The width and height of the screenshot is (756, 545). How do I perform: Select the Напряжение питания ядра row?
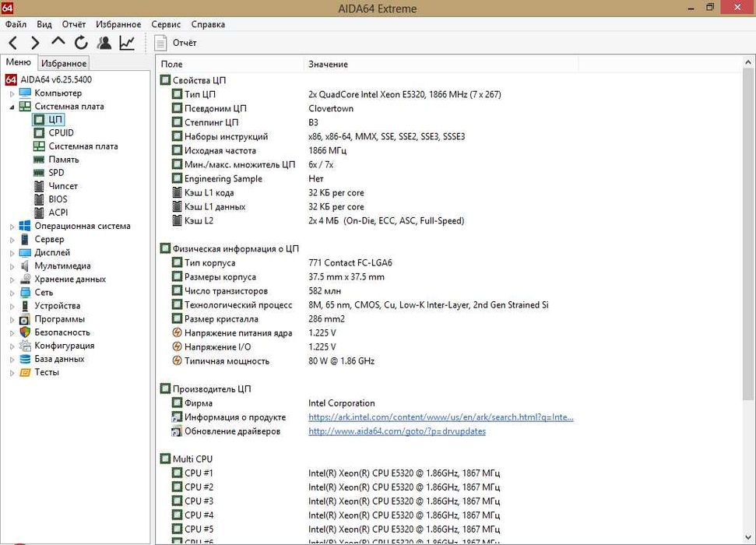click(x=448, y=332)
